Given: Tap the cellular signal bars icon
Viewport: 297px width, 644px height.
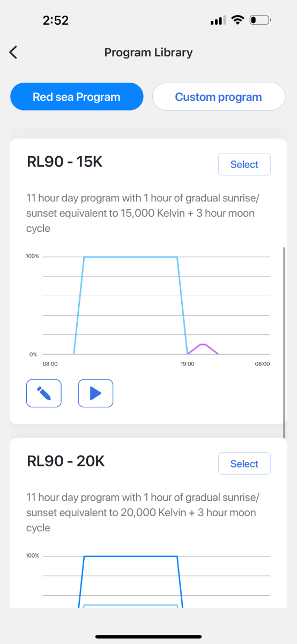Looking at the screenshot, I should (217, 21).
